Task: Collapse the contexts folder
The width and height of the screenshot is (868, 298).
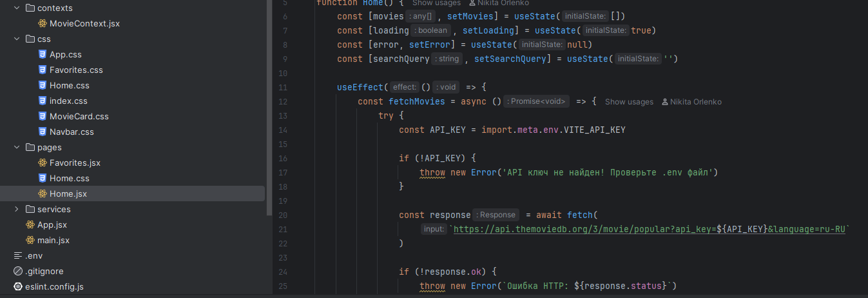Action: point(17,8)
